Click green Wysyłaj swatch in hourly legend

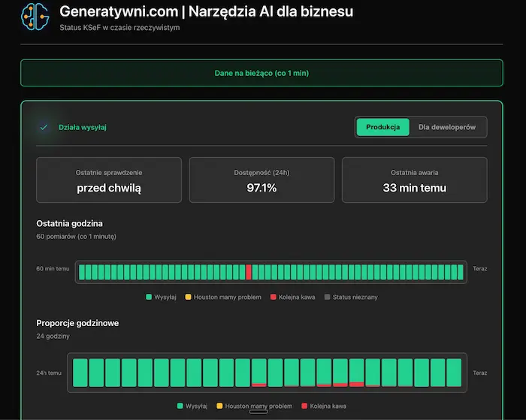[149, 297]
